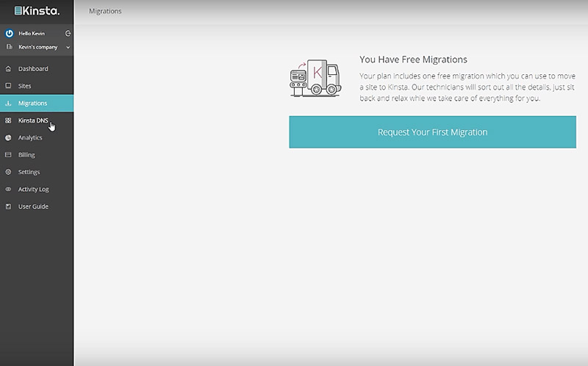Open the Billing section
The width and height of the screenshot is (588, 366).
tap(37, 154)
